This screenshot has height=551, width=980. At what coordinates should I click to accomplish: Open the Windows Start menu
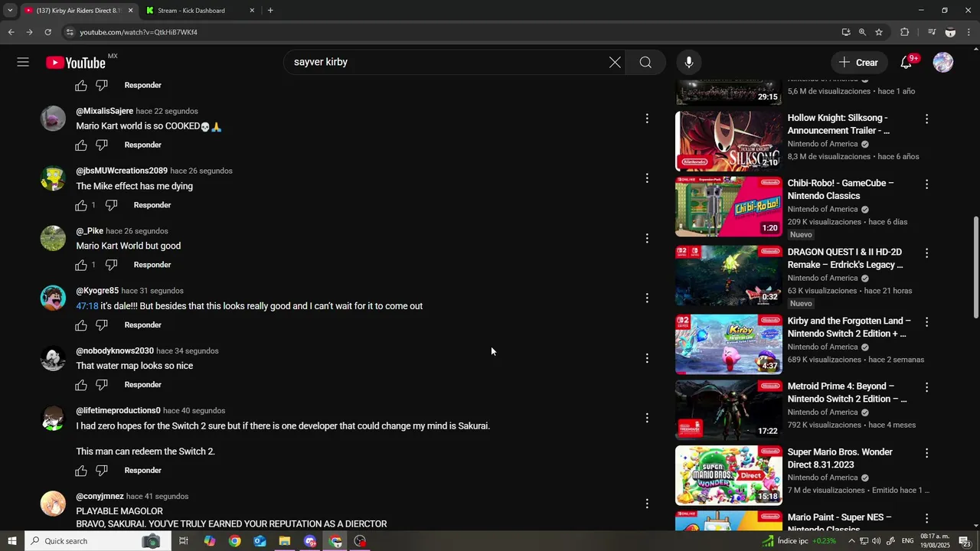(x=11, y=541)
